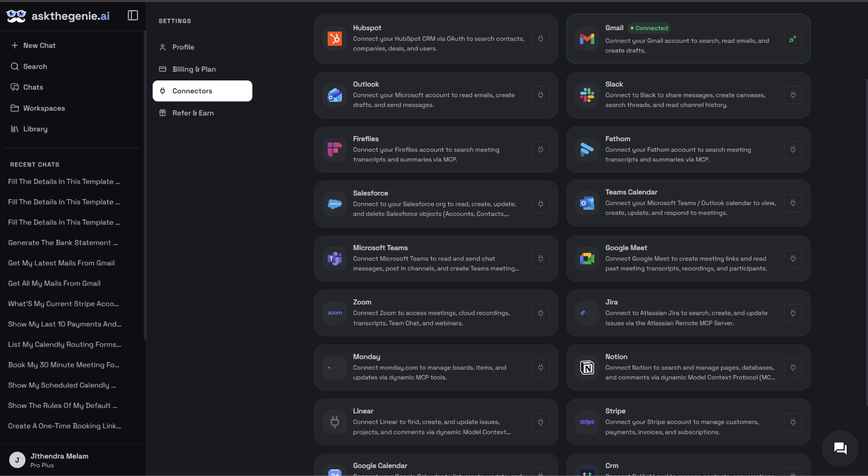This screenshot has height=476, width=868.
Task: Click the Linear connect plug icon
Action: click(540, 422)
